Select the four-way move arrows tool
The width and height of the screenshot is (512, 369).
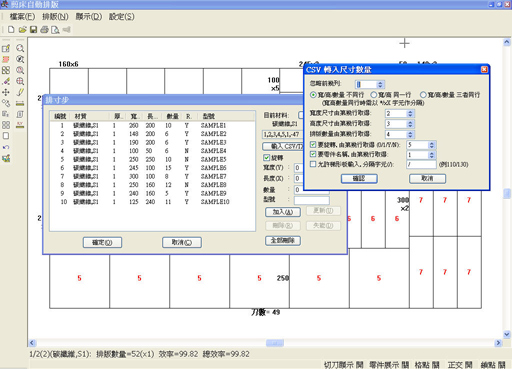(x=6, y=92)
